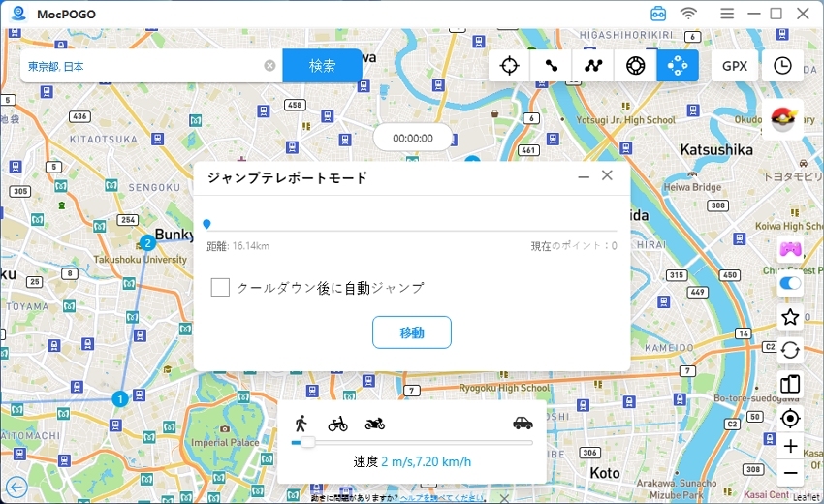824x504 pixels.
Task: Click the help link at the bottom
Action: (442, 497)
